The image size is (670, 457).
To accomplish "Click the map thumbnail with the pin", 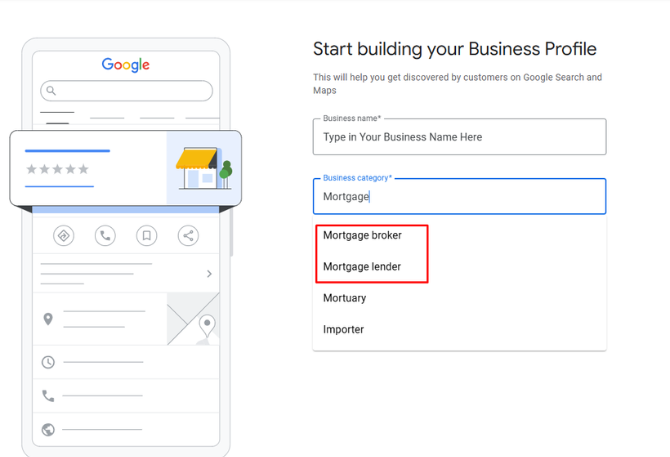I will click(193, 319).
